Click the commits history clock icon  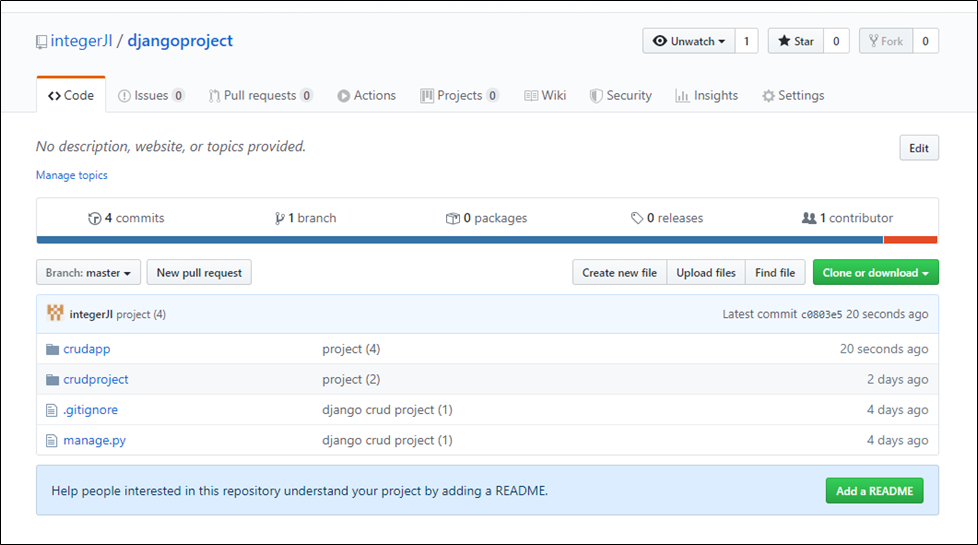click(x=95, y=218)
